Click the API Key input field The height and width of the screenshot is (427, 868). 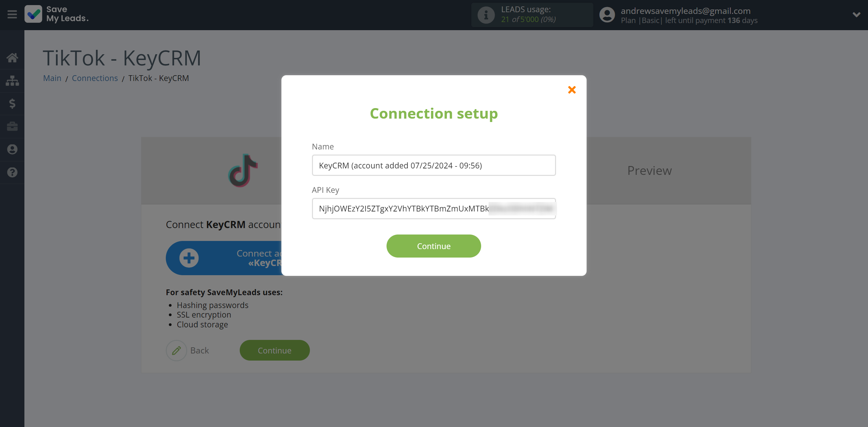(x=433, y=208)
